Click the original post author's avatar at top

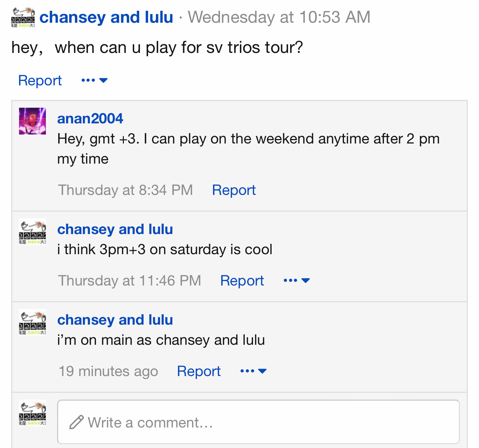tap(23, 17)
